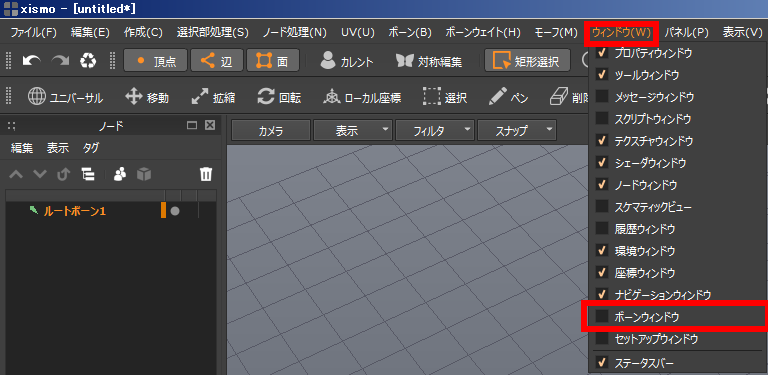Click the Undo arrow icon
The width and height of the screenshot is (768, 375).
(32, 61)
